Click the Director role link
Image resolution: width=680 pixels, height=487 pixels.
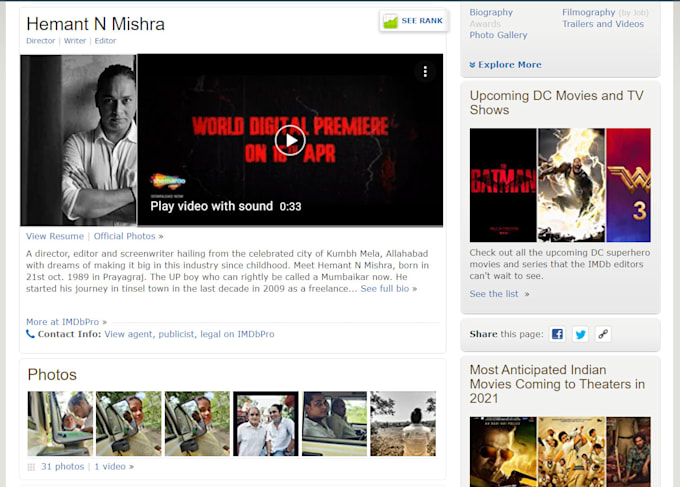pyautogui.click(x=41, y=41)
